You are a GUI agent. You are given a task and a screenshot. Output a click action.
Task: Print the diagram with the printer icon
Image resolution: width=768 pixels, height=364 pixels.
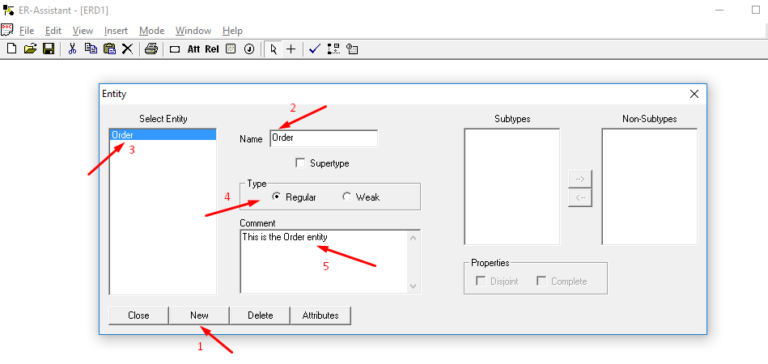coord(151,49)
